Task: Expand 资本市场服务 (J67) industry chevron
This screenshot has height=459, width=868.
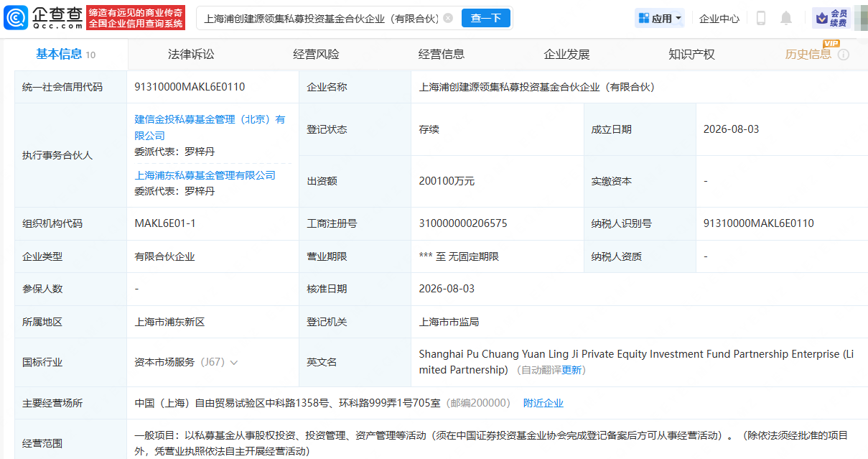Action: [234, 362]
